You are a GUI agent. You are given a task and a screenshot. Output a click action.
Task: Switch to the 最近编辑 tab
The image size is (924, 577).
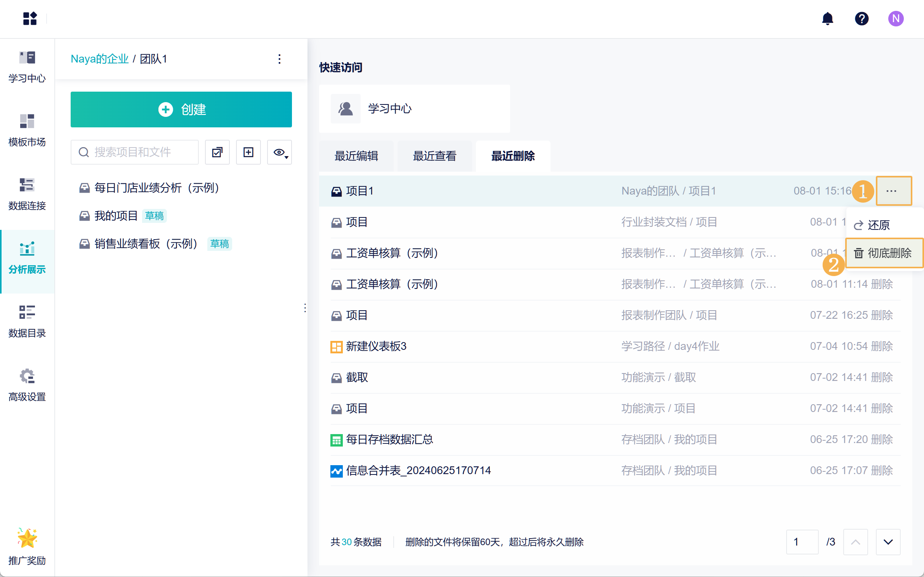coord(356,156)
